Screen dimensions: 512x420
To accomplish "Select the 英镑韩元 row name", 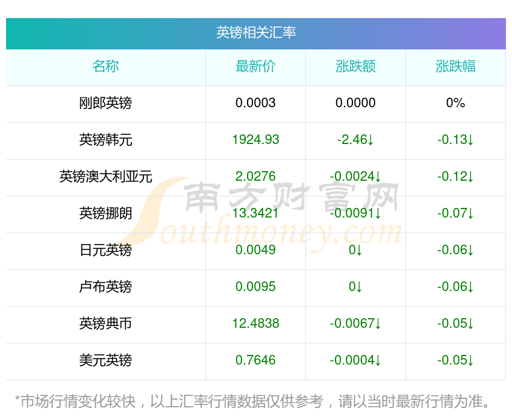I will [105, 140].
